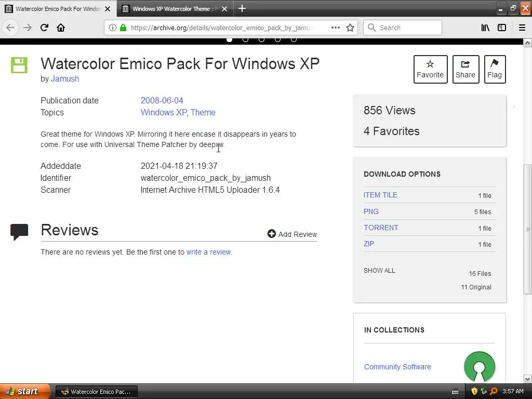Close the Windows XP Watercolor Theme tab
532x399 pixels.
coord(224,9)
